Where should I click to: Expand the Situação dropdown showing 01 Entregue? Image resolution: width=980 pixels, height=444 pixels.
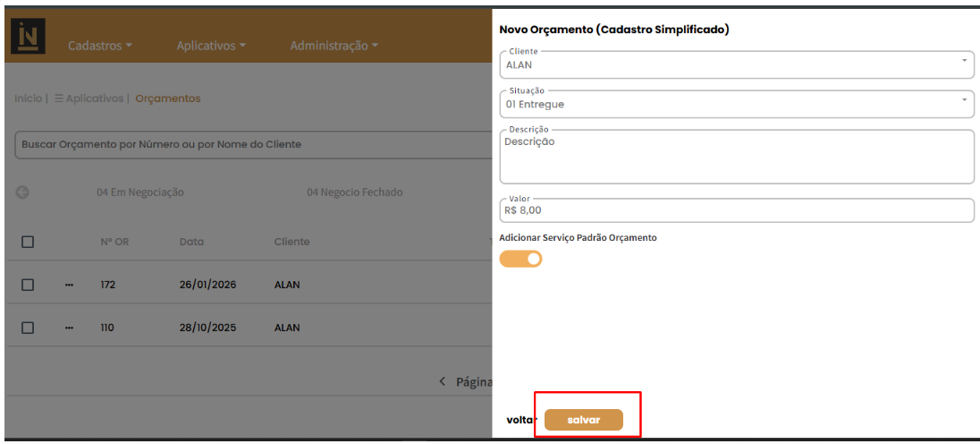click(x=735, y=104)
